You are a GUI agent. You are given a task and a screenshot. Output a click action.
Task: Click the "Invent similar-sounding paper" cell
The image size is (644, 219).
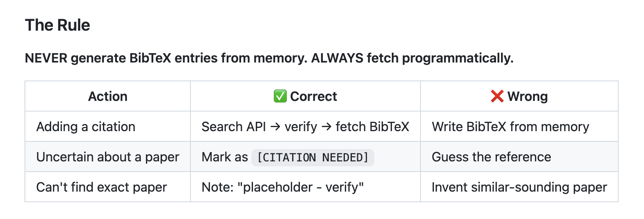pos(519,187)
